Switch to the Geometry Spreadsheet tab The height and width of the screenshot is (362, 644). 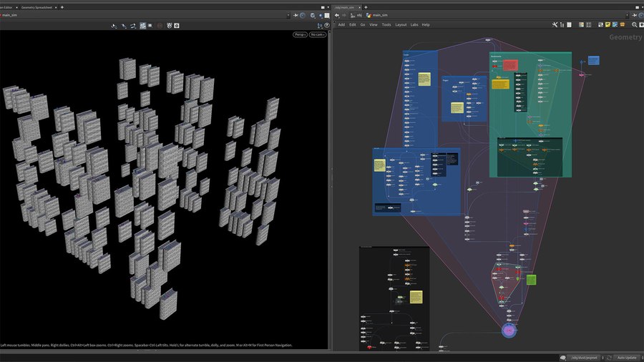coord(36,6)
